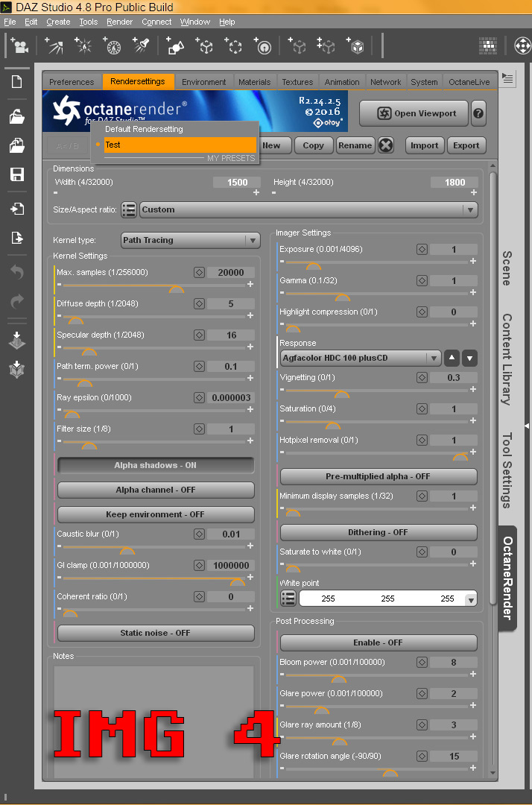Open the Render menu

pos(119,22)
